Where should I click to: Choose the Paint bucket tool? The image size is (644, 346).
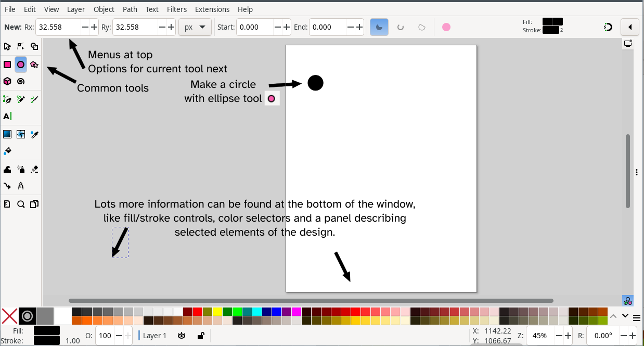tap(7, 151)
